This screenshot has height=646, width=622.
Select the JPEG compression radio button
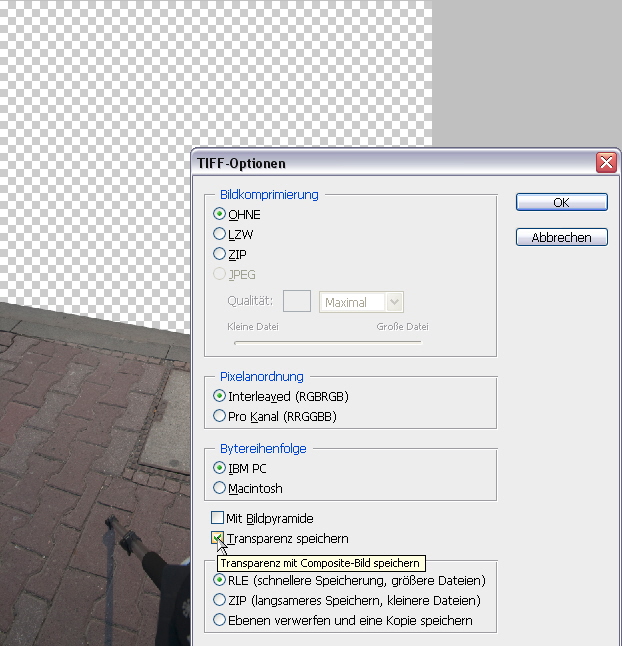pos(220,274)
